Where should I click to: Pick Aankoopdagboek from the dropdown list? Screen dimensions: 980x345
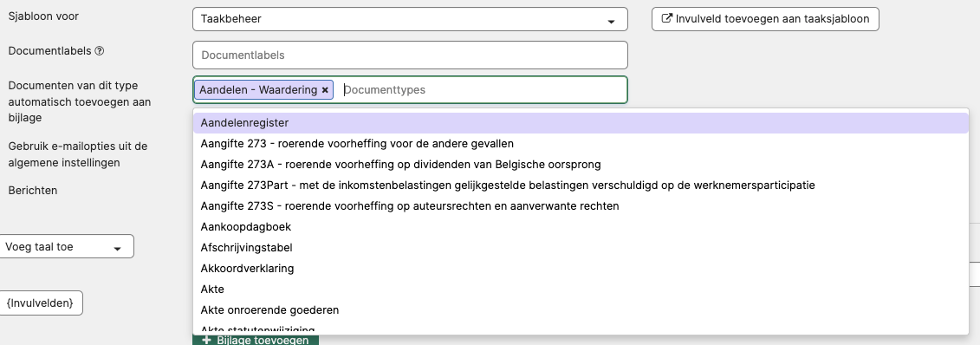point(581,227)
